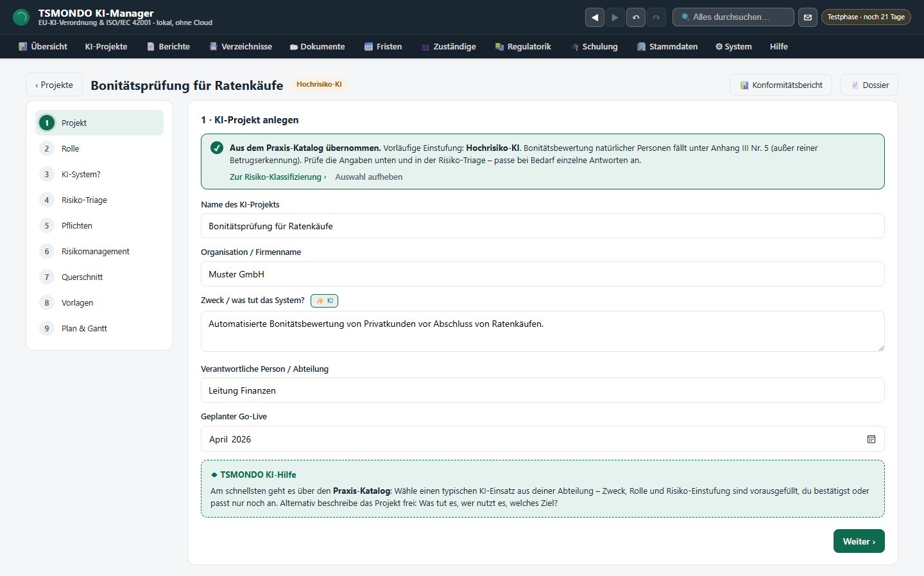
Task: Click the forward navigation arrow icon
Action: pyautogui.click(x=615, y=17)
